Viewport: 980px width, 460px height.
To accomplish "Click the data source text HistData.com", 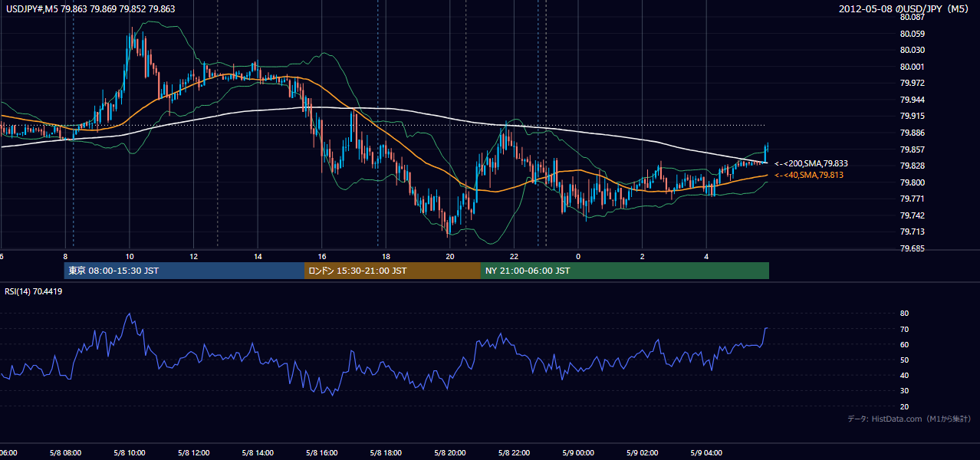I will tap(895, 419).
